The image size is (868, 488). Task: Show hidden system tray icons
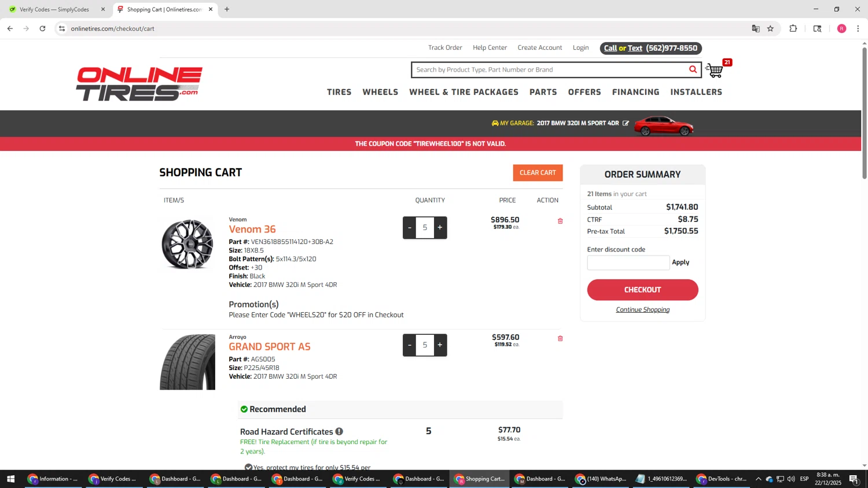coord(758,479)
